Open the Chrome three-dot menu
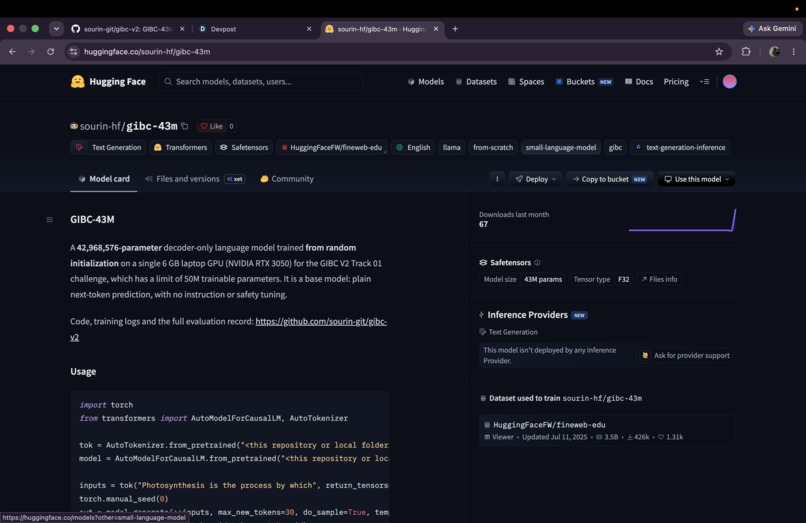The height and width of the screenshot is (523, 806). pos(794,51)
